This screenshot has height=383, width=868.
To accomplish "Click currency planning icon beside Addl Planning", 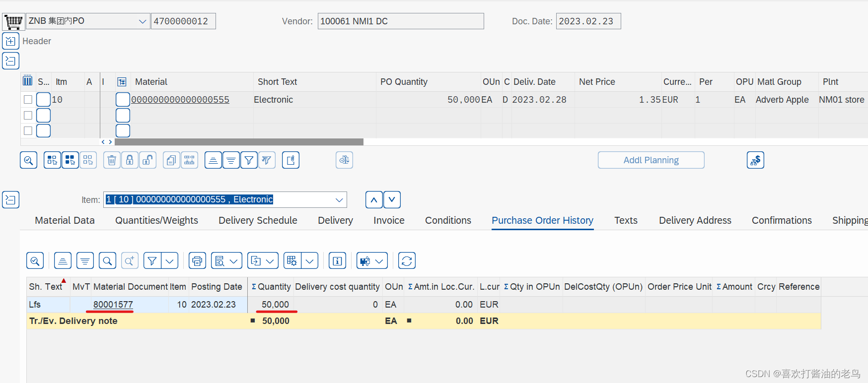I will (755, 160).
